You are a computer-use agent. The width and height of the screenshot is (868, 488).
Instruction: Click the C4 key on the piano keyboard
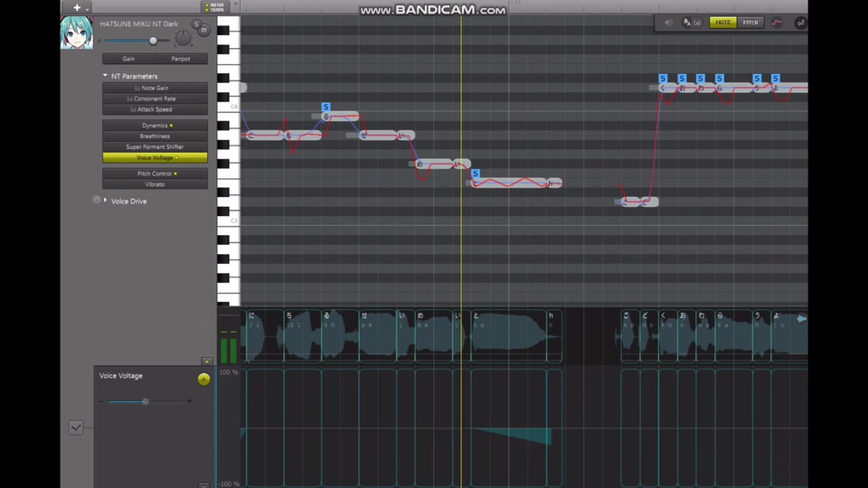tap(229, 107)
